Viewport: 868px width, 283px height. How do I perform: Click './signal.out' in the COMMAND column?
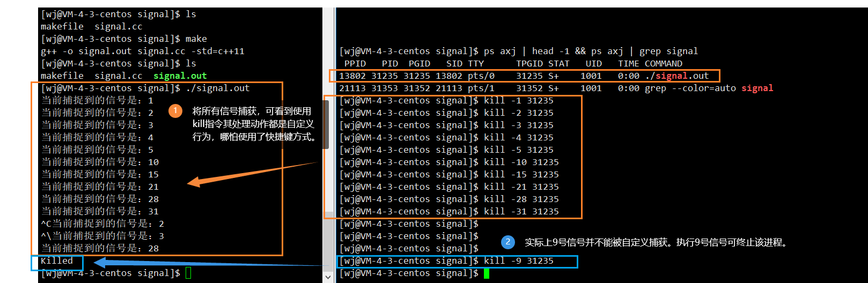click(x=677, y=76)
